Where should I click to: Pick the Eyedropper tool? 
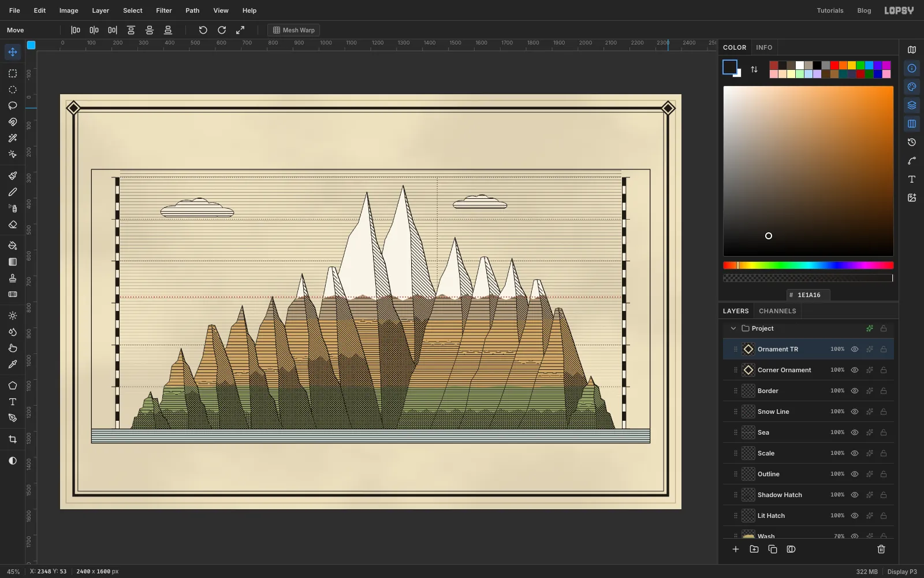(x=13, y=364)
